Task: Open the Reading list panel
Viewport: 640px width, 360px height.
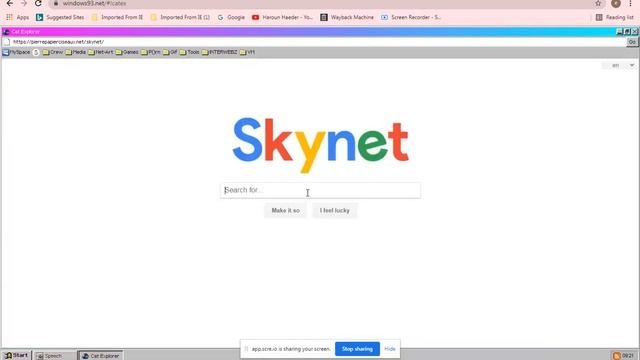Action: (615, 17)
